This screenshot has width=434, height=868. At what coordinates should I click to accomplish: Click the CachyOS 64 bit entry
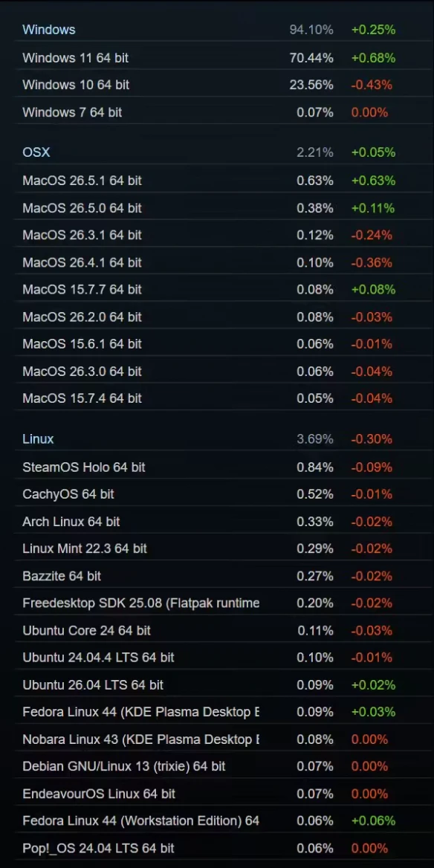click(x=217, y=494)
